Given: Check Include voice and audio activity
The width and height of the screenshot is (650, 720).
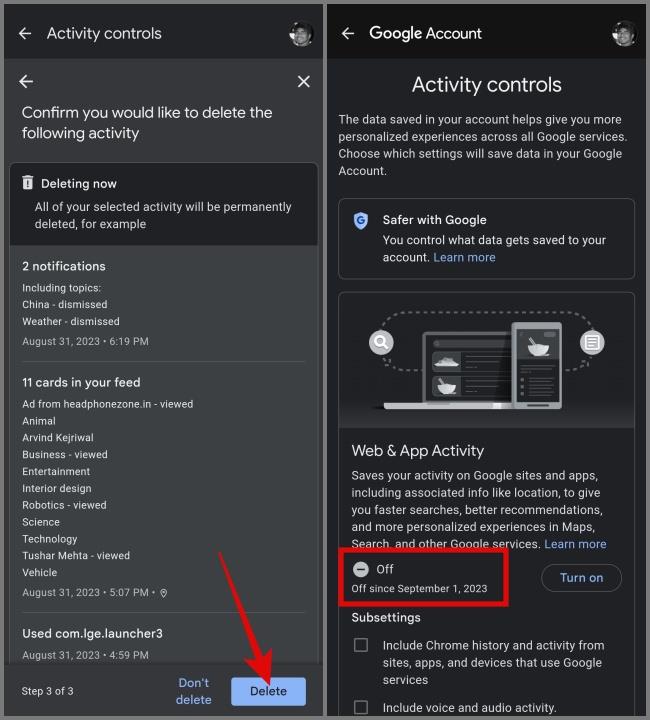Looking at the screenshot, I should point(361,707).
